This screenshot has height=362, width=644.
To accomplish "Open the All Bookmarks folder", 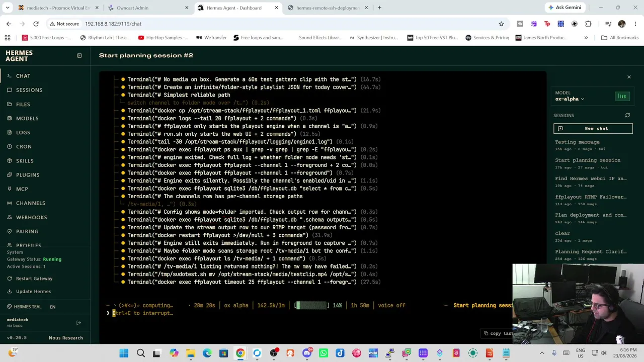I will 620,38.
